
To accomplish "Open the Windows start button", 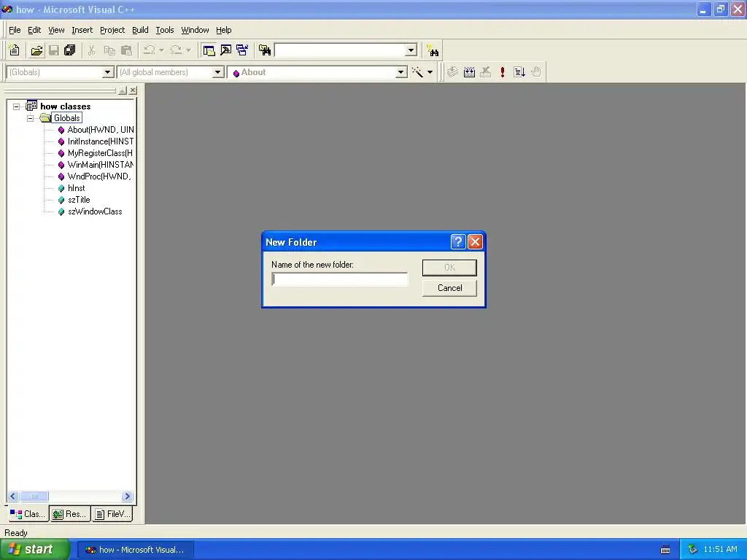I will click(x=35, y=549).
